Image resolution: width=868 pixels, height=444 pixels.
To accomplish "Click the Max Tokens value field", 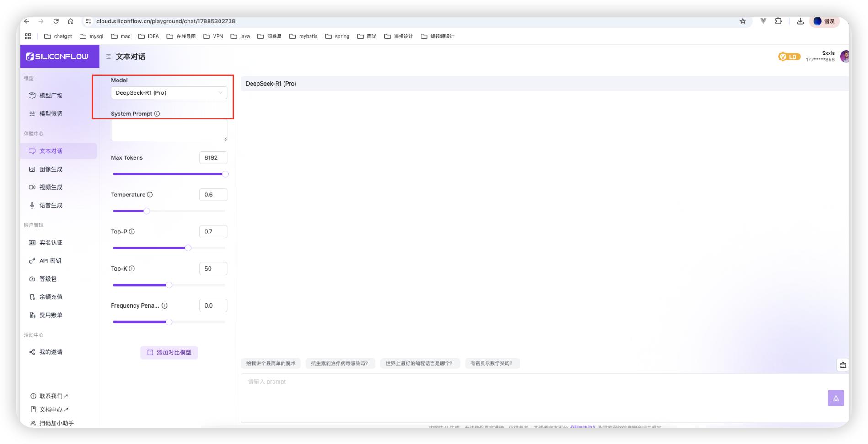I will click(x=213, y=157).
